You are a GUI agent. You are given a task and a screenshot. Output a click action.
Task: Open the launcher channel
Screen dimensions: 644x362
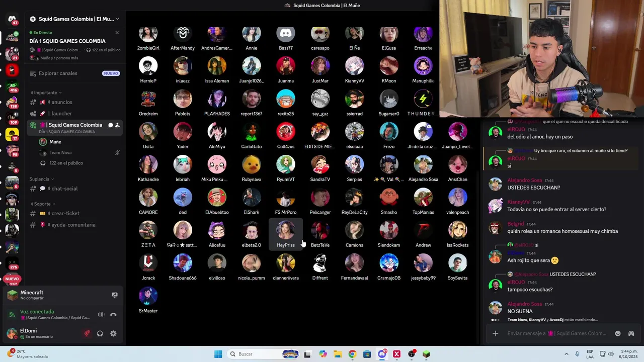(x=74, y=114)
